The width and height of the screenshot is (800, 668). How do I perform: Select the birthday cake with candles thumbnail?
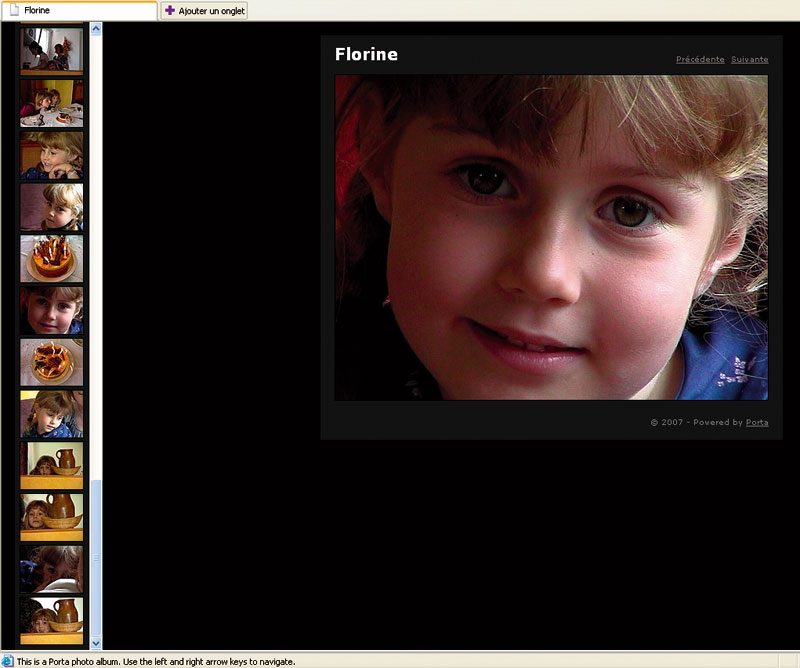[x=52, y=258]
